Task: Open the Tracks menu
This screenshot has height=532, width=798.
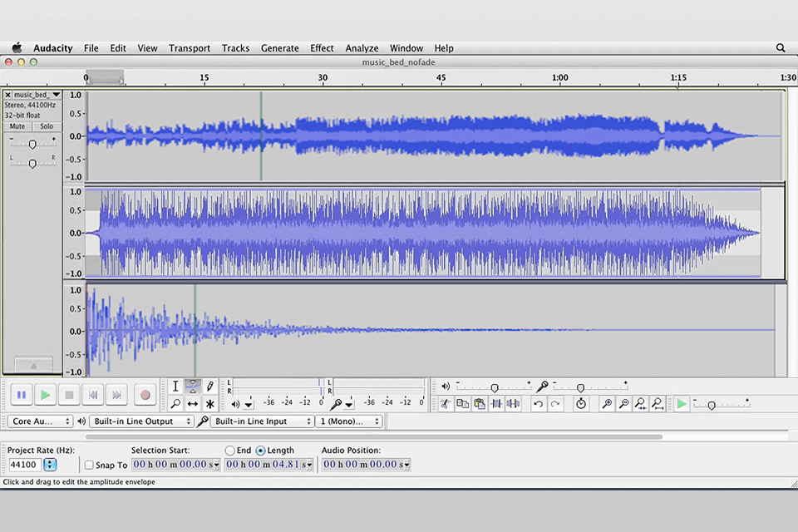Action: [235, 48]
